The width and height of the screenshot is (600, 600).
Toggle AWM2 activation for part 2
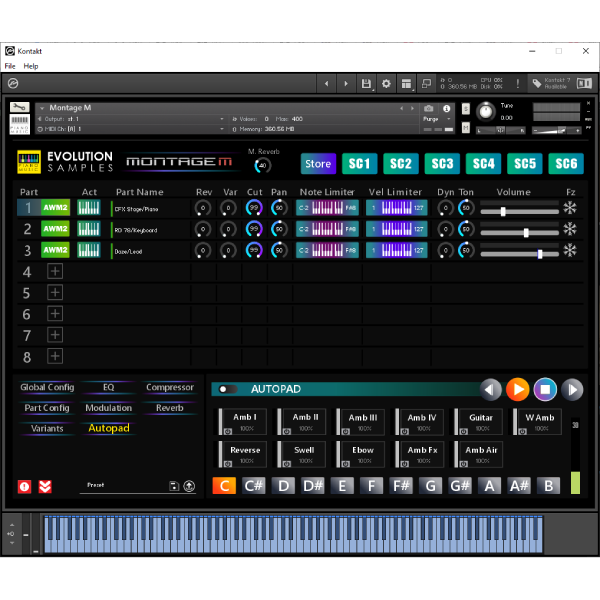(55, 229)
